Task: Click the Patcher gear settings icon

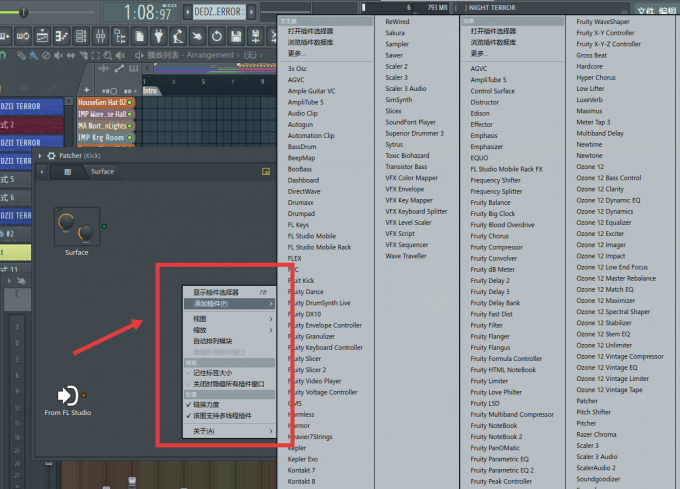Action: (x=52, y=156)
